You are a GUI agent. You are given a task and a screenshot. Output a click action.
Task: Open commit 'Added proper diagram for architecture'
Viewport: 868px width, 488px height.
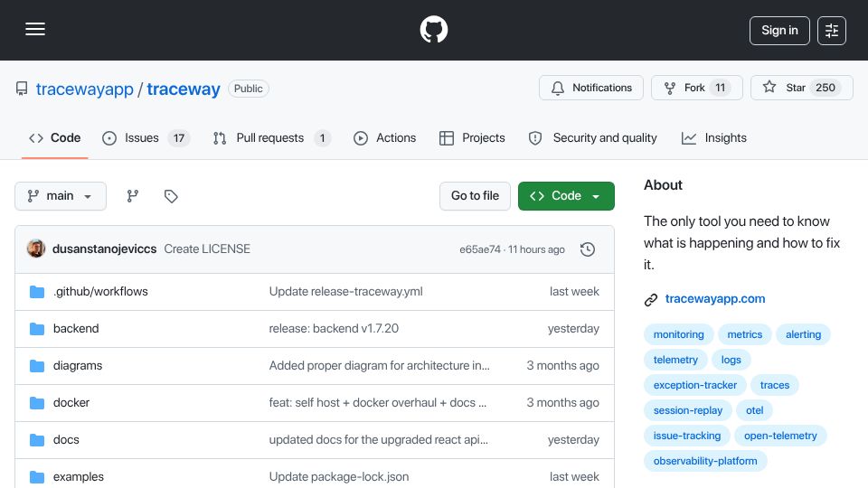click(379, 366)
